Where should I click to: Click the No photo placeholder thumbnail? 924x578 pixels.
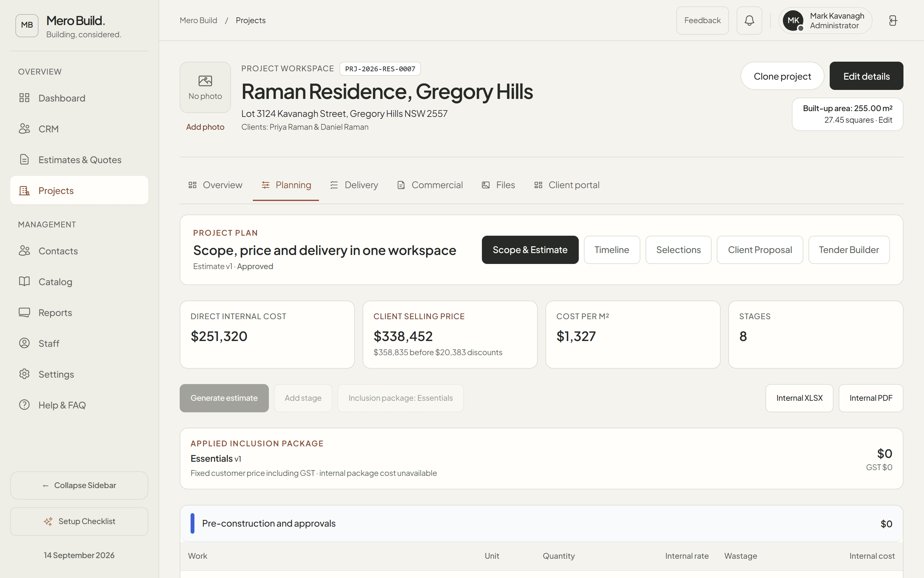tap(205, 88)
